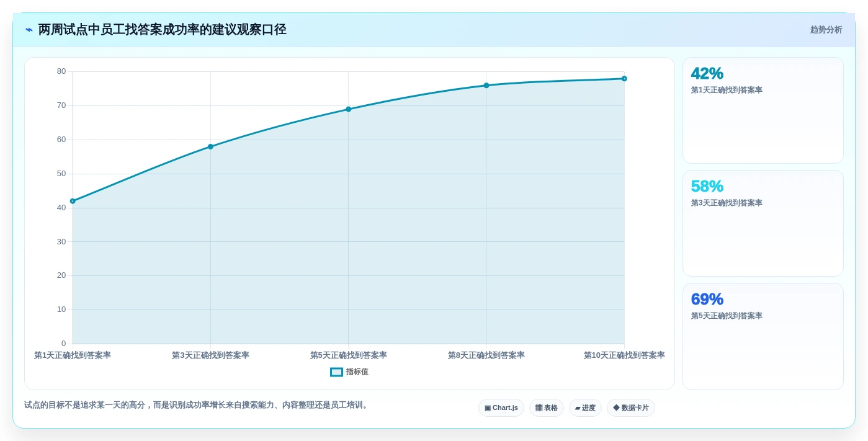The width and height of the screenshot is (868, 441).
Task: Click the y-axis value 60
Action: point(61,140)
